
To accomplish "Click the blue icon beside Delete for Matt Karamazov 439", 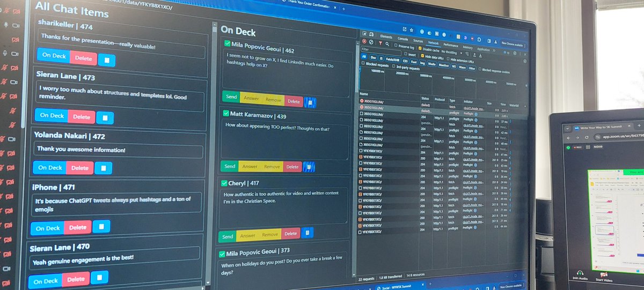I will pyautogui.click(x=309, y=167).
